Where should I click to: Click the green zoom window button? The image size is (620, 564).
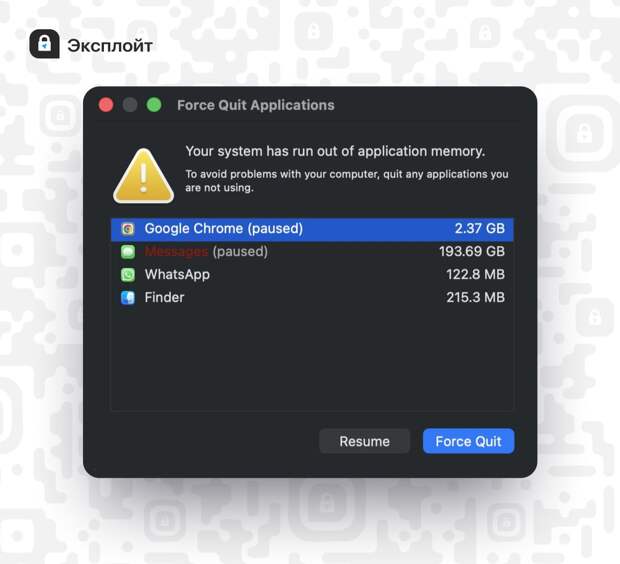tap(154, 105)
